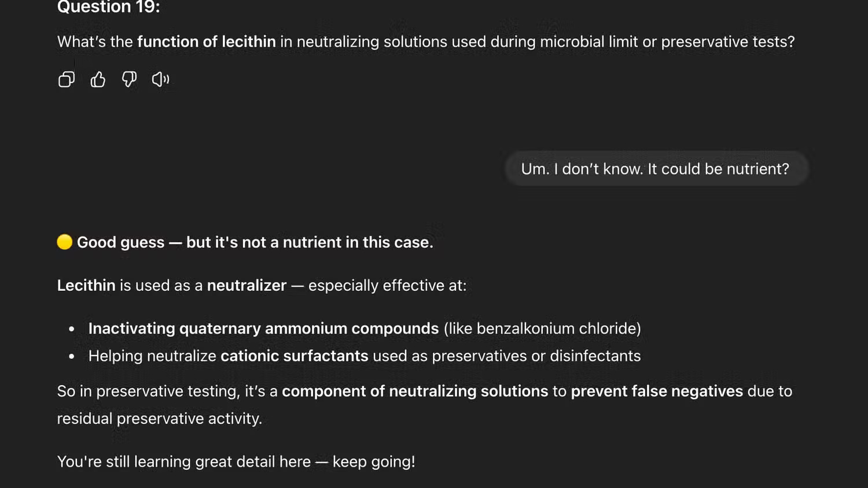The width and height of the screenshot is (868, 488).
Task: Click "You're still learning great detail here" sentence
Action: pyautogui.click(x=184, y=462)
